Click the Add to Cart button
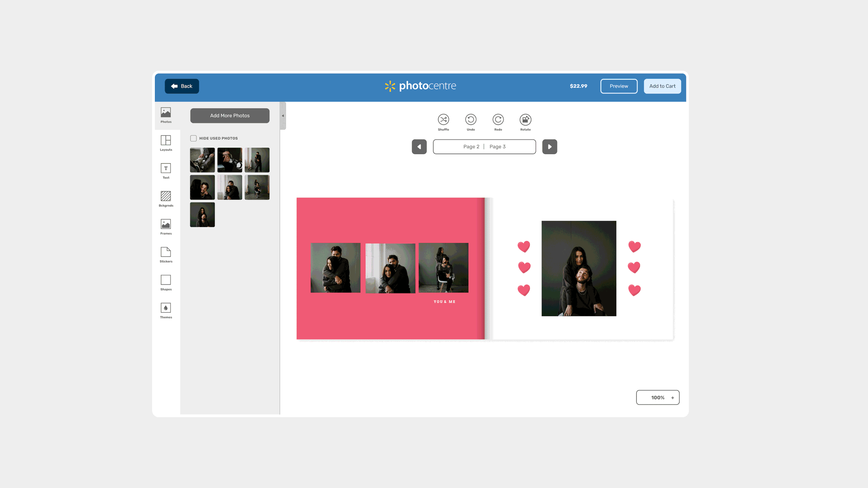 coord(662,86)
